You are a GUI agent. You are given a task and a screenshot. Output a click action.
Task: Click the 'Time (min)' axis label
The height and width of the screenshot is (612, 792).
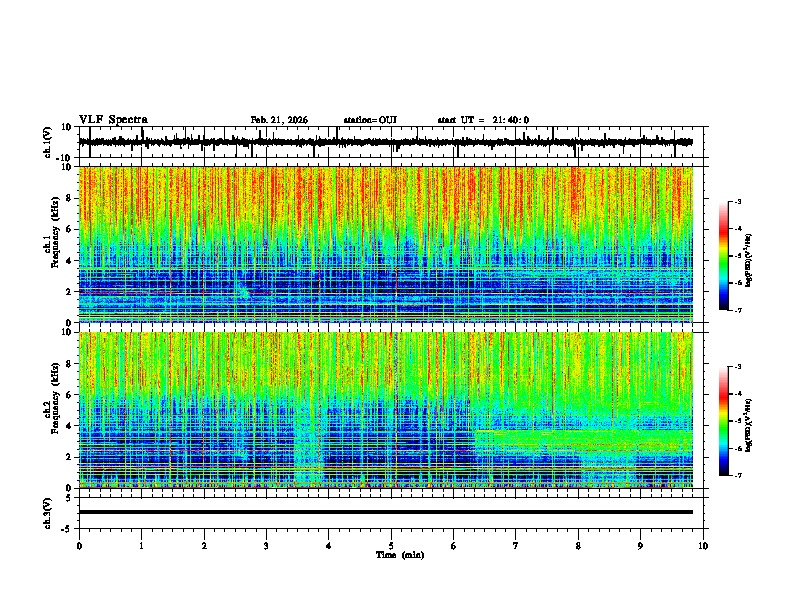[400, 555]
